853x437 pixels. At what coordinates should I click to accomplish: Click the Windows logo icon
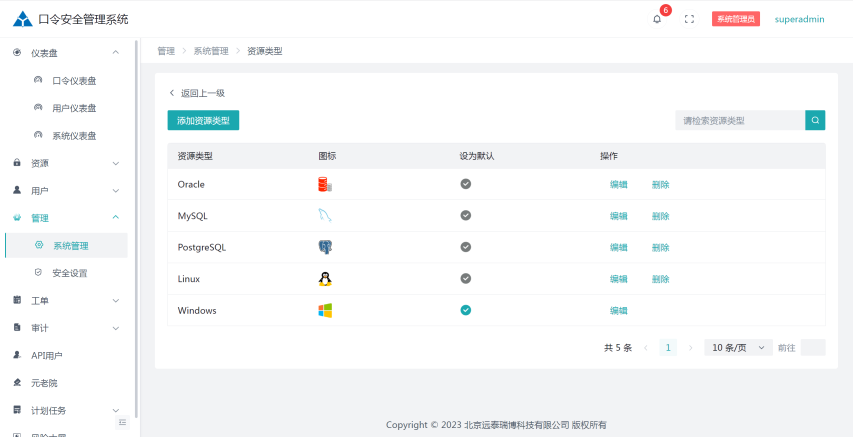click(x=324, y=310)
